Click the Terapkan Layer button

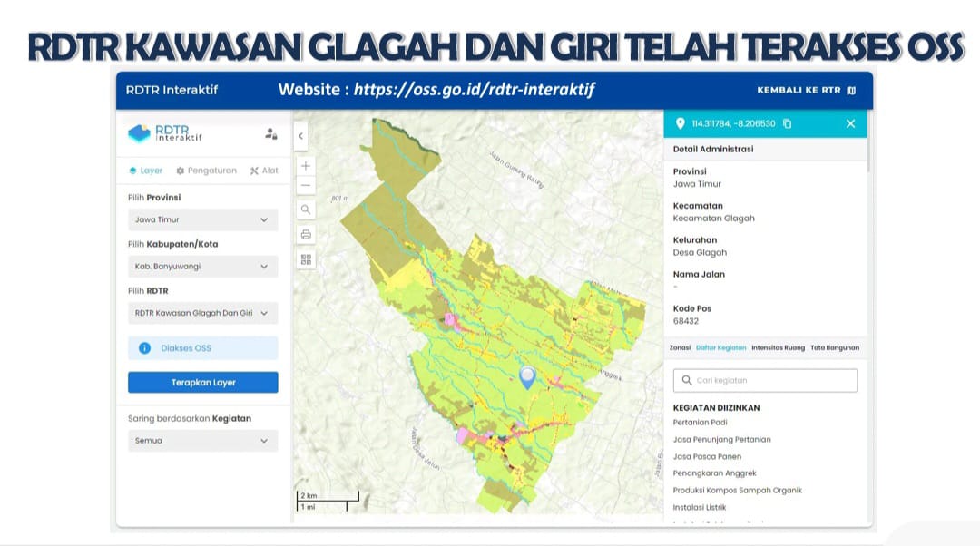203,383
